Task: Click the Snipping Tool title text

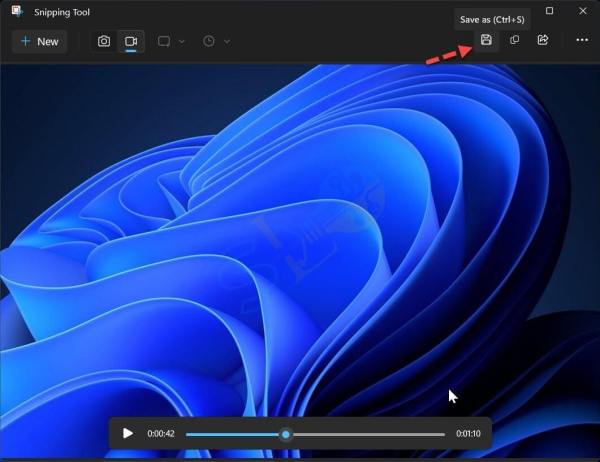Action: coord(62,12)
